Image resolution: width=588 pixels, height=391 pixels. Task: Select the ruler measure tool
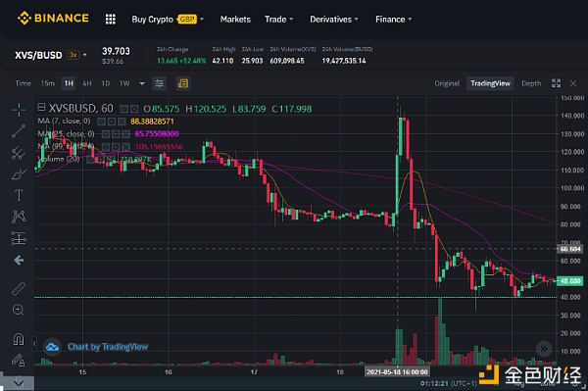pos(19,288)
